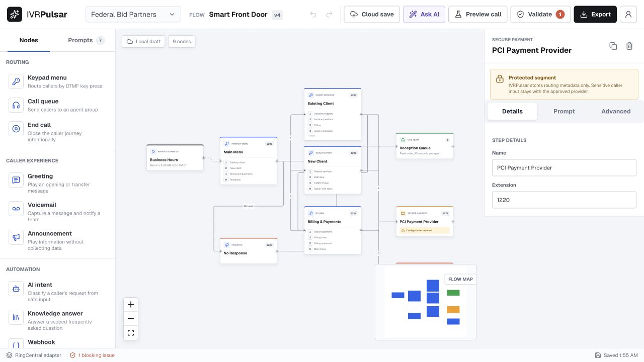Select the Knowledge answer books icon
This screenshot has width=644, height=362.
tap(16, 317)
